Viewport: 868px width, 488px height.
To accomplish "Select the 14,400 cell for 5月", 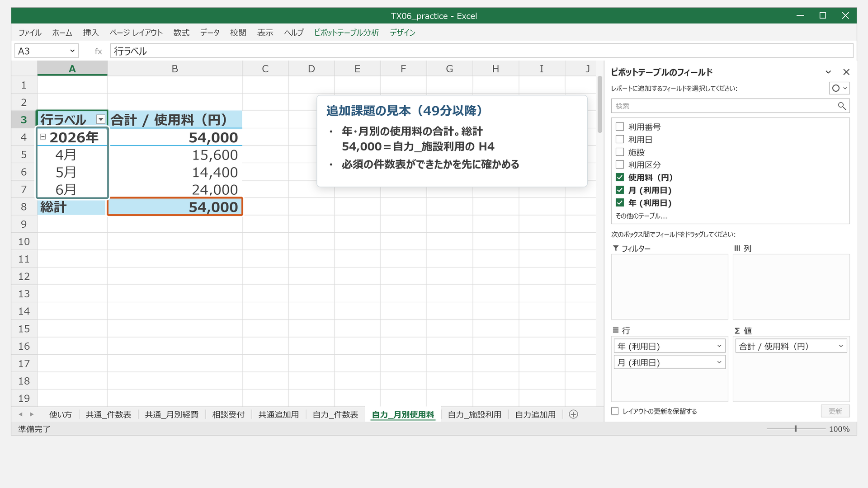I will point(175,172).
